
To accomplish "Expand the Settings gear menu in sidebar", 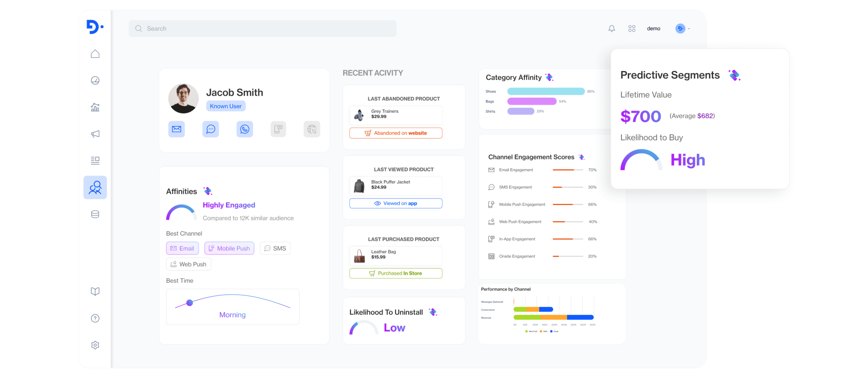I will coord(95,345).
